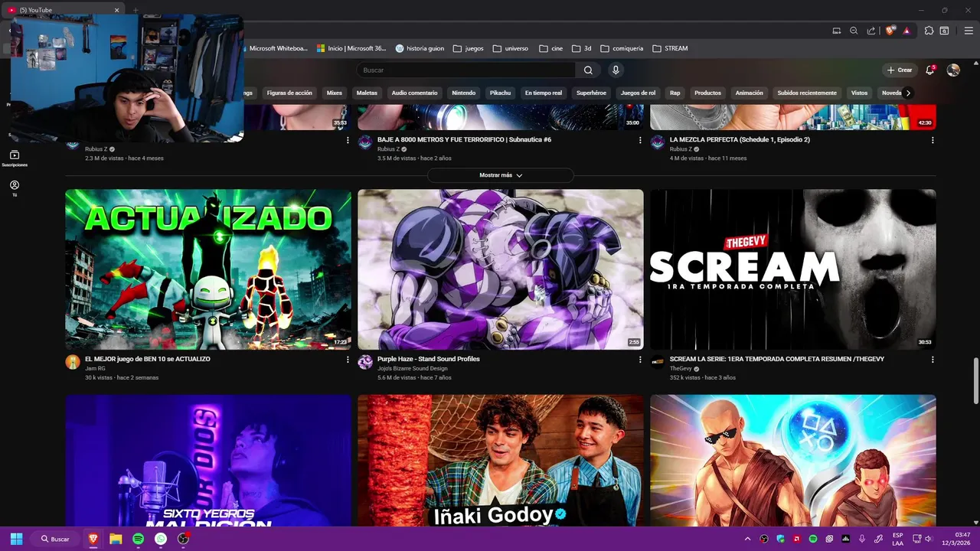
Task: Open Brave Shields lion icon
Action: 890,31
